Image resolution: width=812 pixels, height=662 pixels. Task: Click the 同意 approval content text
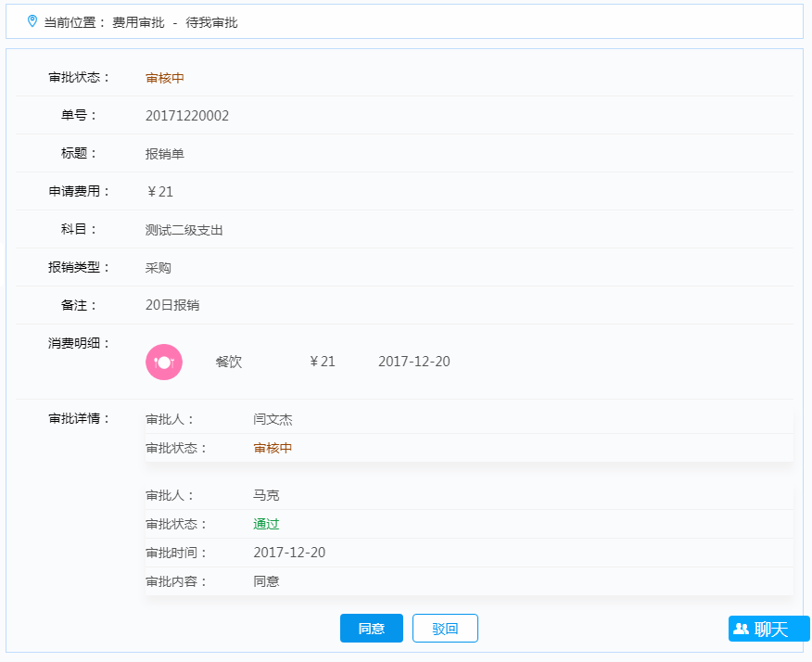(266, 581)
